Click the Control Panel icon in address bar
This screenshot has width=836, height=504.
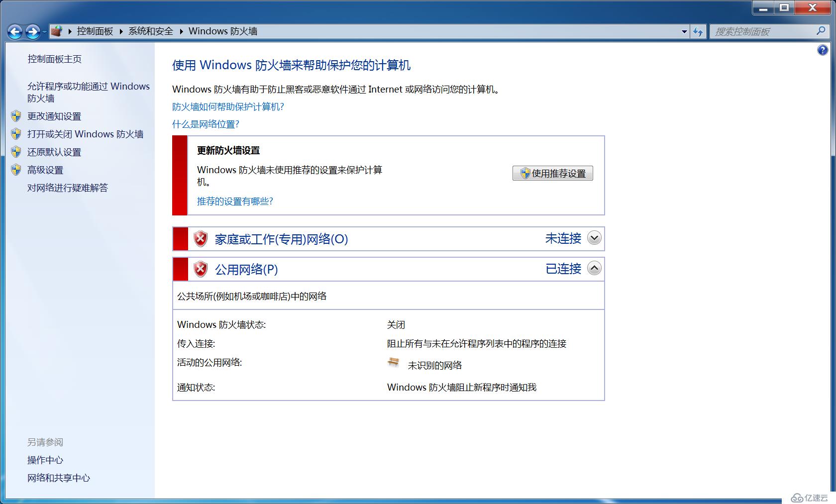[x=57, y=31]
